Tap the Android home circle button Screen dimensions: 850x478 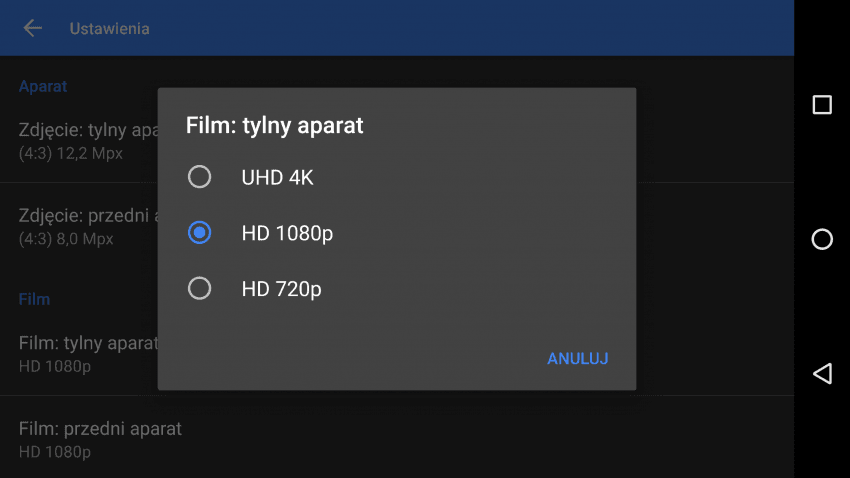tap(822, 239)
